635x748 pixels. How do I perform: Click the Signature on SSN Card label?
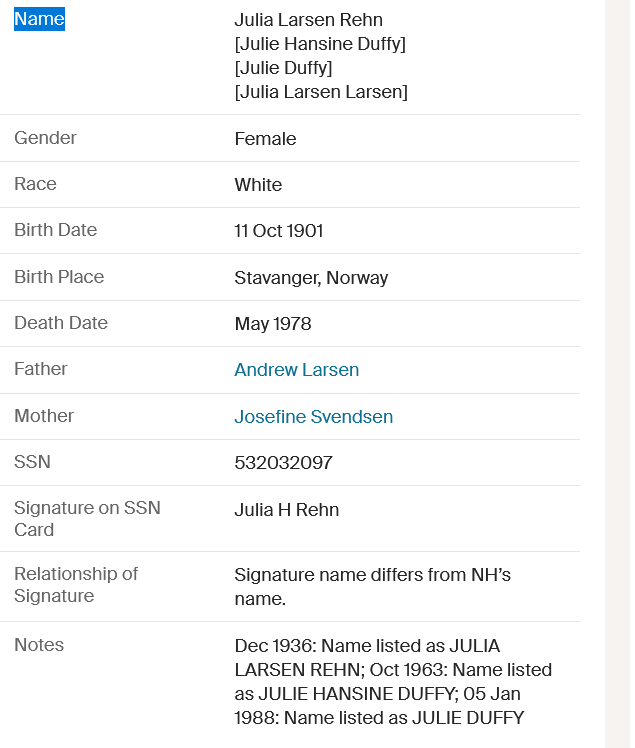87,518
